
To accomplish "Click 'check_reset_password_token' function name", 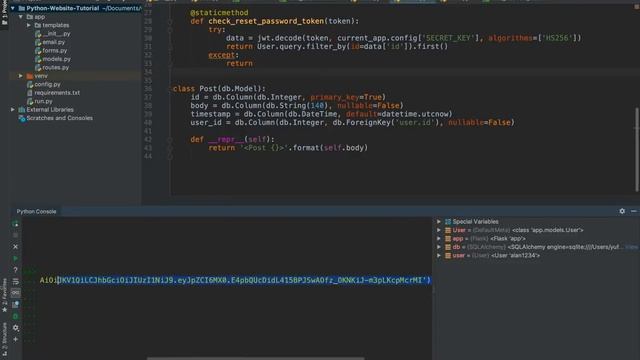I will click(266, 21).
